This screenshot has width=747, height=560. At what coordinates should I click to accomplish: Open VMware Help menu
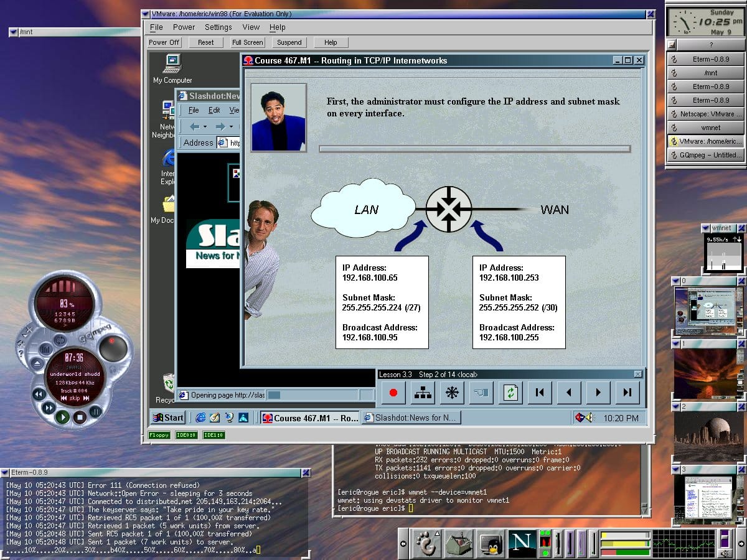point(278,27)
